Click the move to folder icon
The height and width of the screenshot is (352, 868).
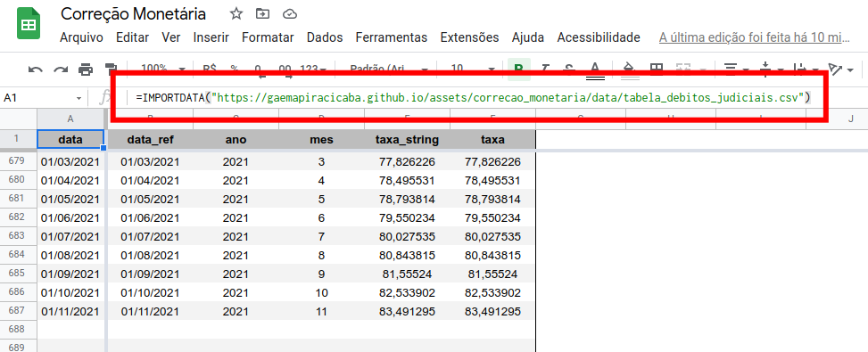(263, 14)
